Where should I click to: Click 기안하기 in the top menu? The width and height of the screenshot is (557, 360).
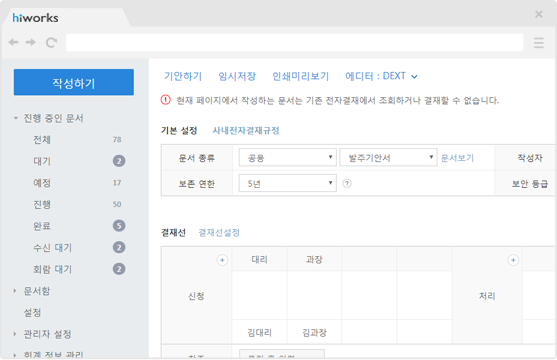pos(183,76)
